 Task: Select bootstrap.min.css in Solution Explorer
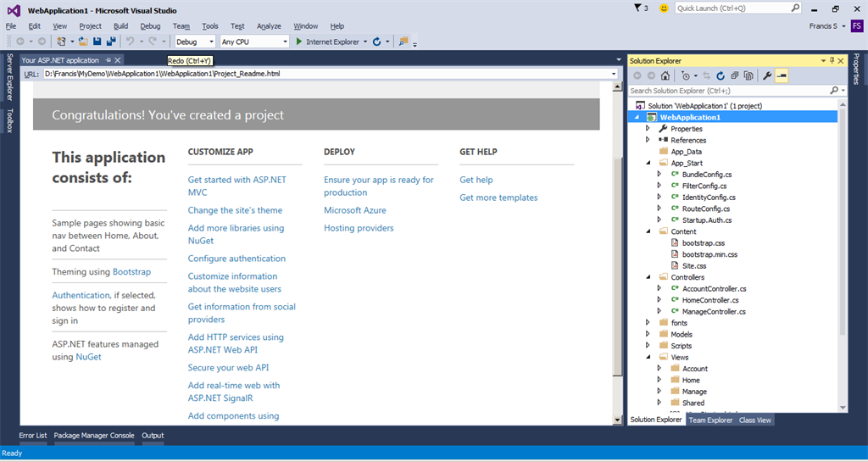click(x=709, y=254)
